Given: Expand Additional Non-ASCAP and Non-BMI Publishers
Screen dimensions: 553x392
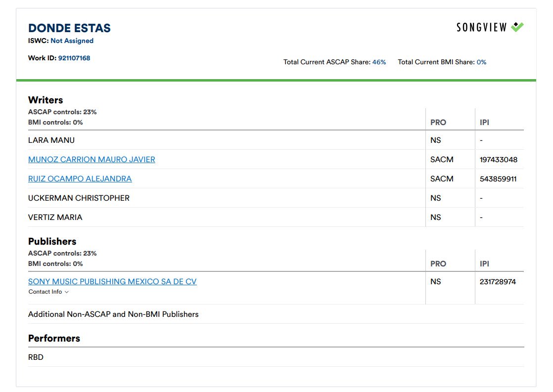Looking at the screenshot, I should [x=113, y=314].
